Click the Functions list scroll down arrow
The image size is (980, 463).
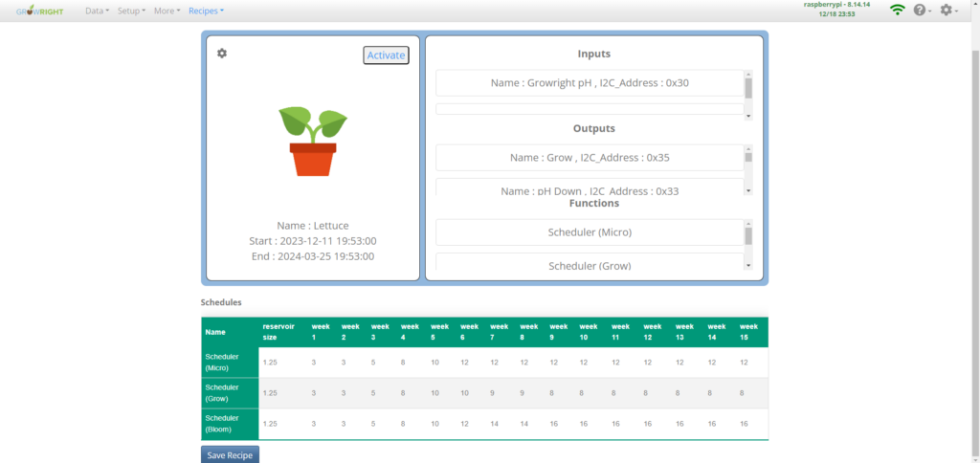pos(748,266)
